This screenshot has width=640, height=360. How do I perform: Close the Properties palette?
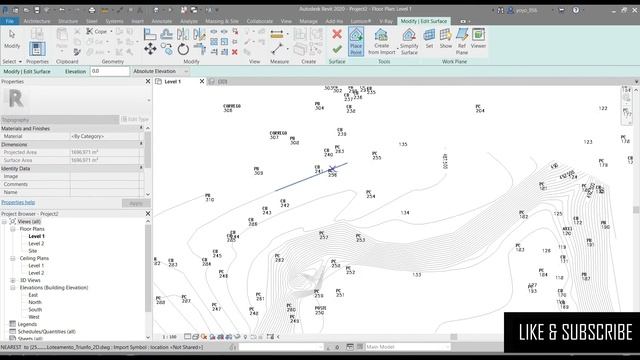148,82
